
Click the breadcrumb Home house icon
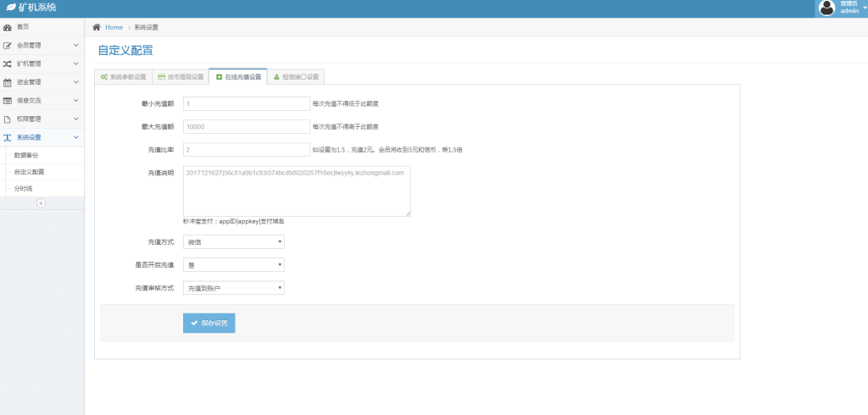(x=97, y=27)
